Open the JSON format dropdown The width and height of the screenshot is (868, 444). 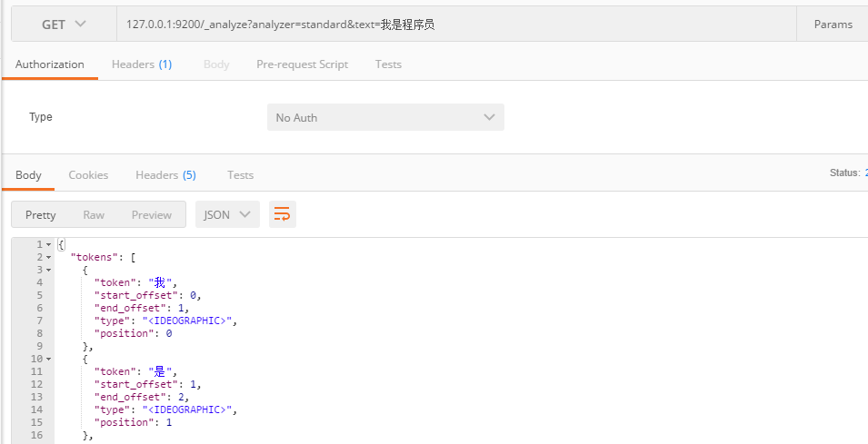click(227, 214)
